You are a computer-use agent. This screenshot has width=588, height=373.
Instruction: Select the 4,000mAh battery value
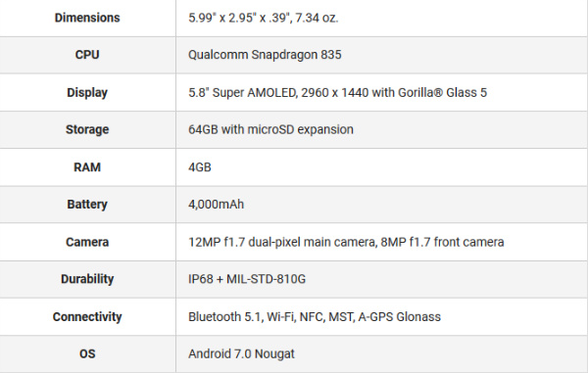point(216,205)
